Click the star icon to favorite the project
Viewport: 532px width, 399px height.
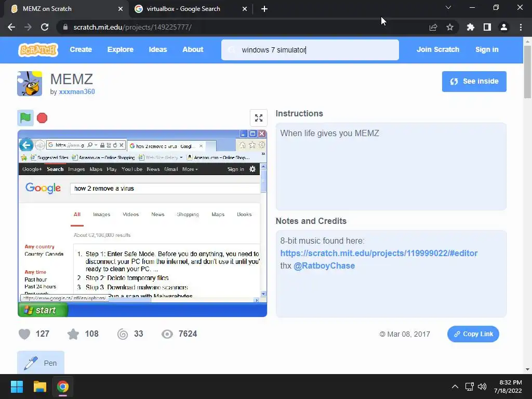pyautogui.click(x=73, y=334)
